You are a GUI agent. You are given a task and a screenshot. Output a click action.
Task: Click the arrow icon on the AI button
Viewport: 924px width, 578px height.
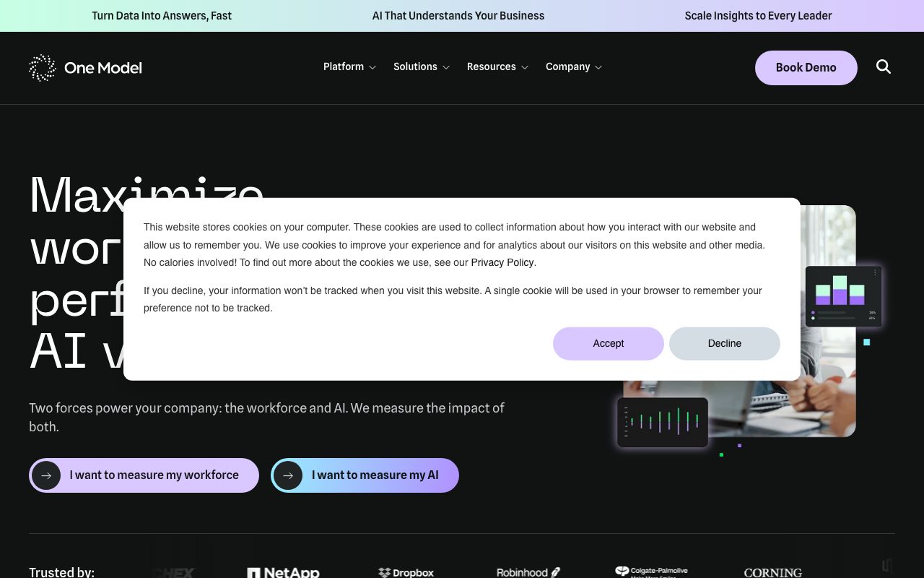[288, 475]
